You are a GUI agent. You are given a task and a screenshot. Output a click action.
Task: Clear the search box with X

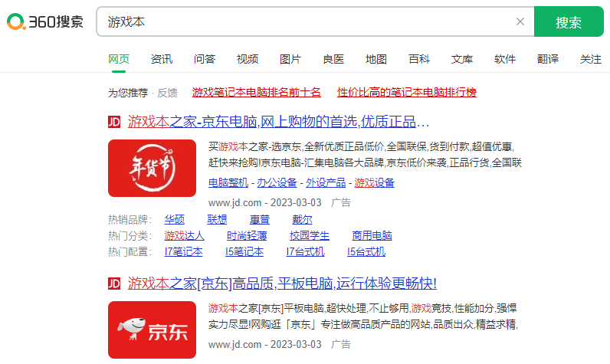pyautogui.click(x=520, y=21)
